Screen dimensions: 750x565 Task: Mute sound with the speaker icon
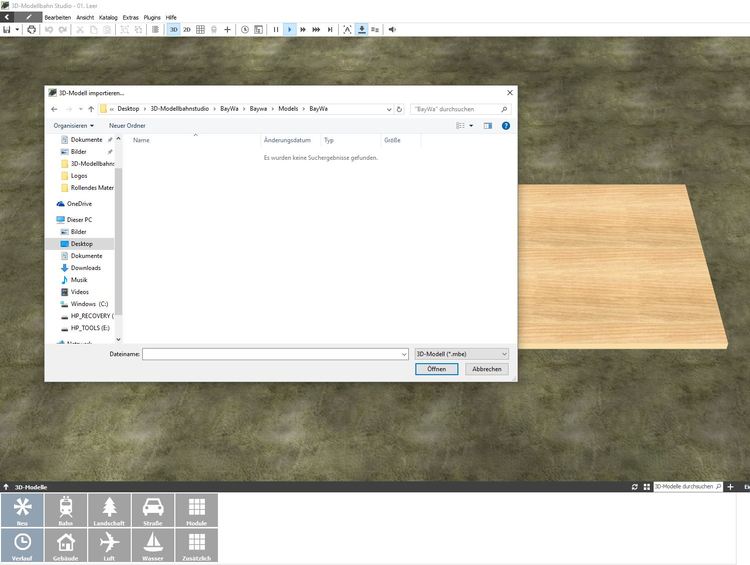(391, 30)
